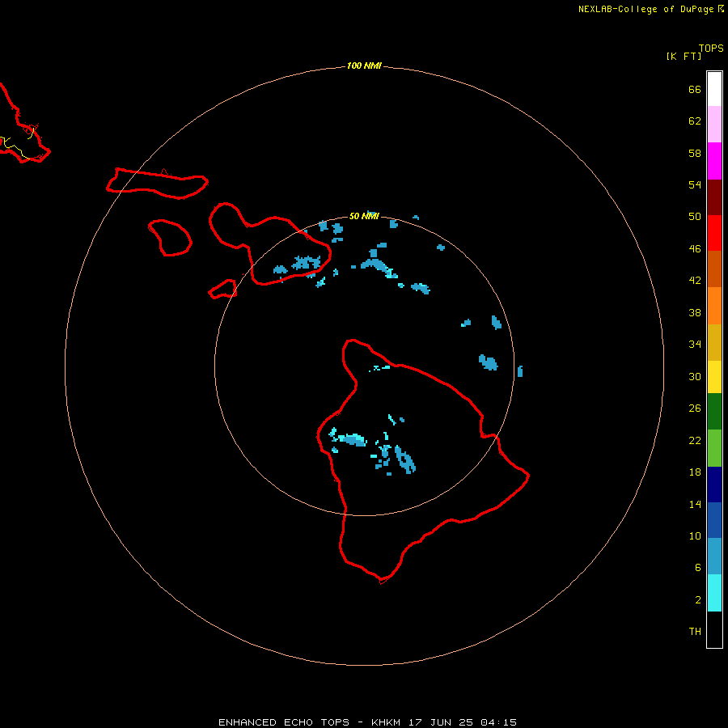
Task: Click the TOPS legend title
Action: point(711,48)
